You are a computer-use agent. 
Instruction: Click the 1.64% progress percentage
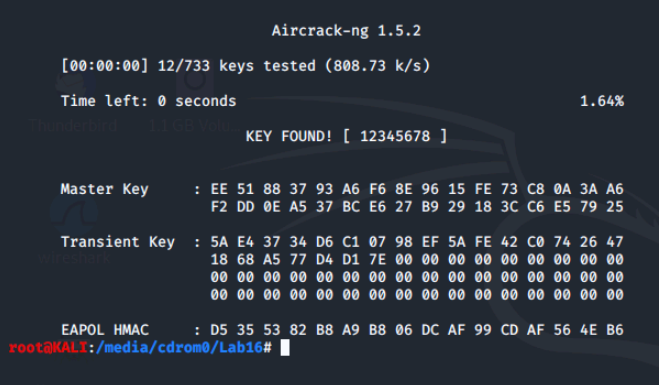602,101
